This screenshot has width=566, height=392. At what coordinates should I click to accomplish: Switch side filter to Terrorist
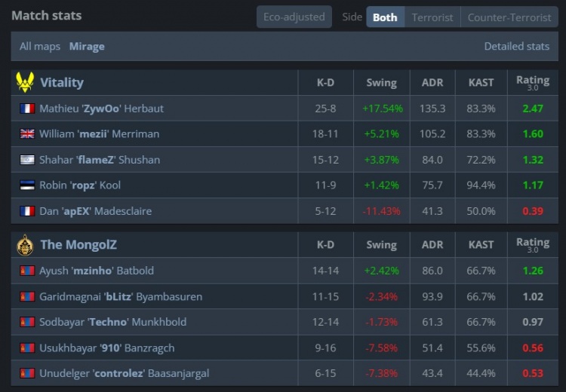pos(432,17)
